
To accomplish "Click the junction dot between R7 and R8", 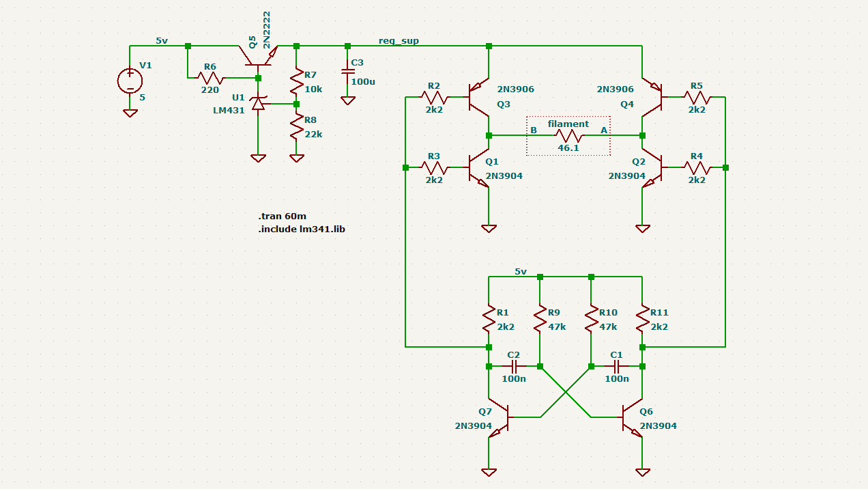I will [x=296, y=104].
